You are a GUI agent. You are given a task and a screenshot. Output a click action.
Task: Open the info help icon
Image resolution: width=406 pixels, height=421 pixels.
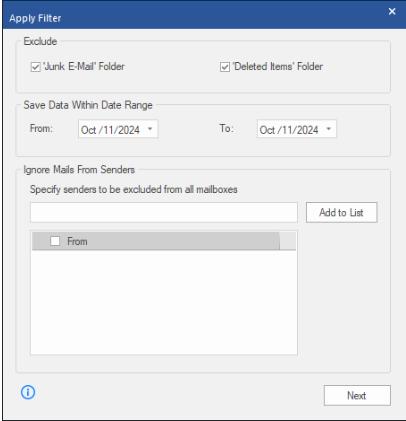[28, 392]
